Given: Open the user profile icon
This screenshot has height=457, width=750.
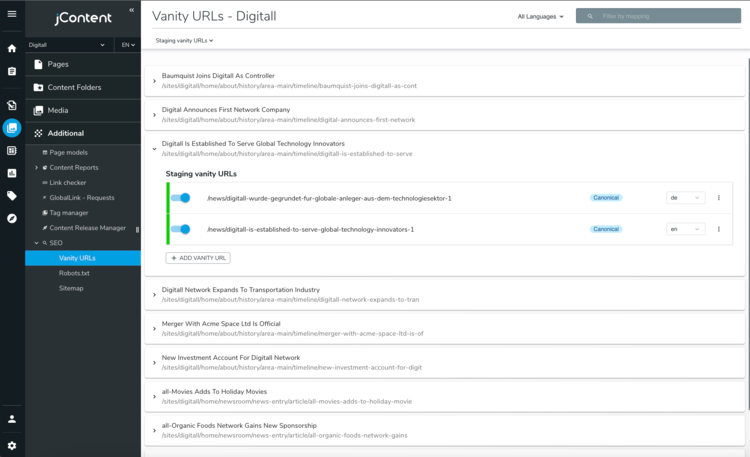Looking at the screenshot, I should tap(12, 419).
